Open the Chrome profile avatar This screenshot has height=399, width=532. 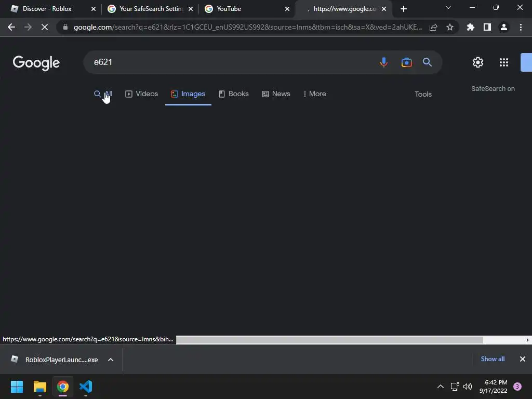[504, 27]
